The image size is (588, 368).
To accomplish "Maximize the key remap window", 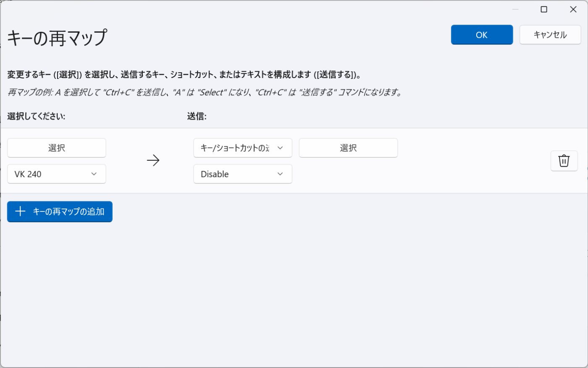I will pyautogui.click(x=544, y=9).
